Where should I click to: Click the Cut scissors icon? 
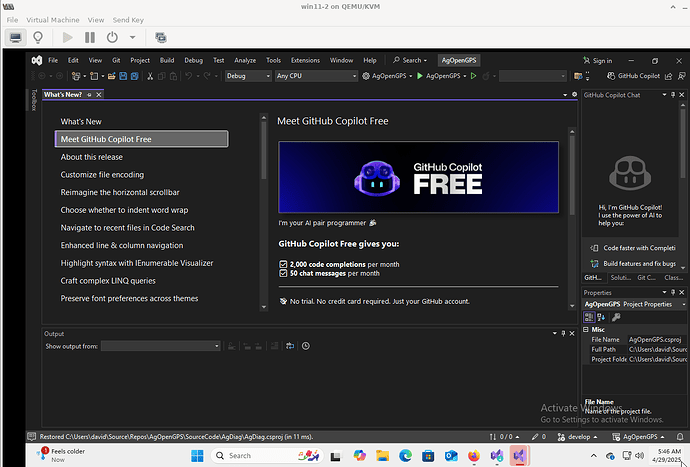pyautogui.click(x=150, y=76)
